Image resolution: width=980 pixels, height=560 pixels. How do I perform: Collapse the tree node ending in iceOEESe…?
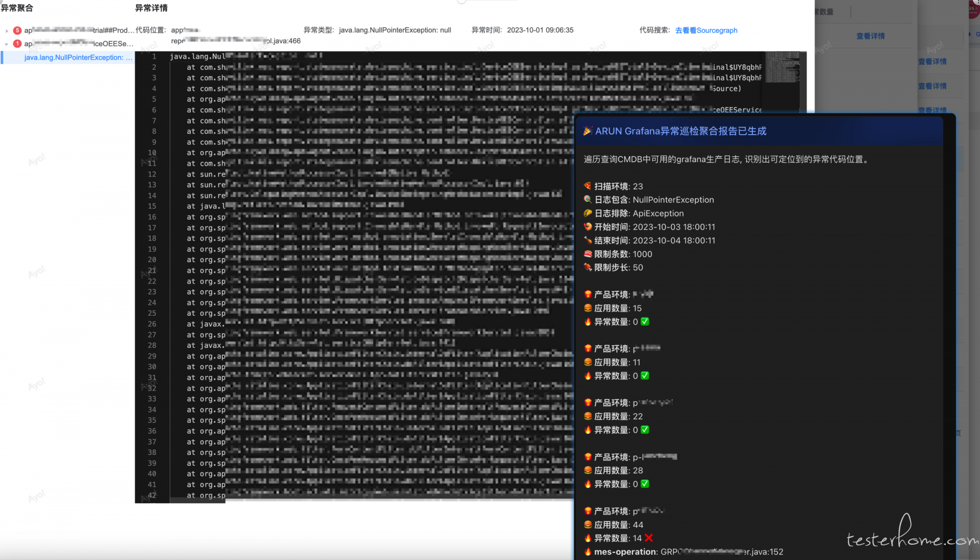pyautogui.click(x=7, y=44)
